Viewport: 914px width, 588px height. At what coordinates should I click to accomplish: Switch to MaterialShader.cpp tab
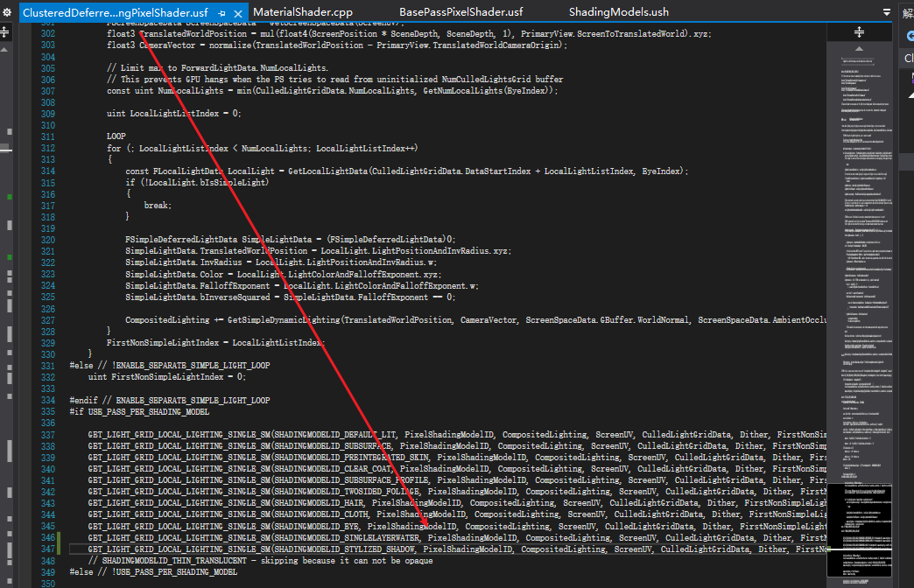(303, 12)
